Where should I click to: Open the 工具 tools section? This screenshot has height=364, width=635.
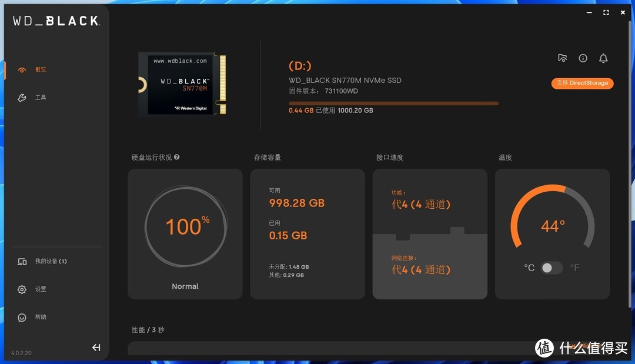click(x=41, y=98)
